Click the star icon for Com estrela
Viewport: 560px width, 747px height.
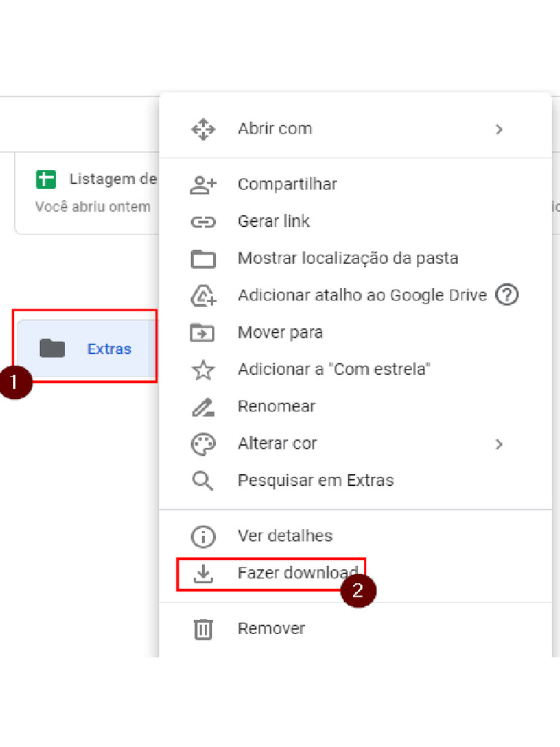coord(203,370)
